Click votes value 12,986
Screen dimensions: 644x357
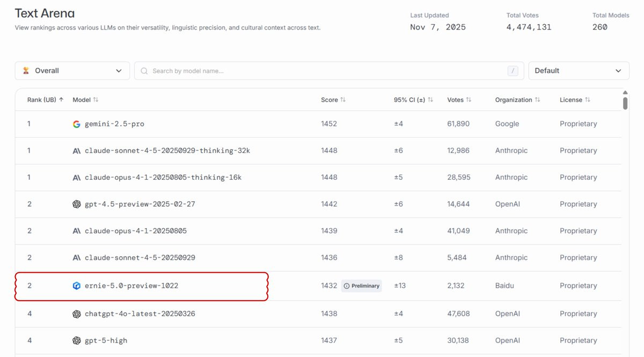[x=458, y=151]
